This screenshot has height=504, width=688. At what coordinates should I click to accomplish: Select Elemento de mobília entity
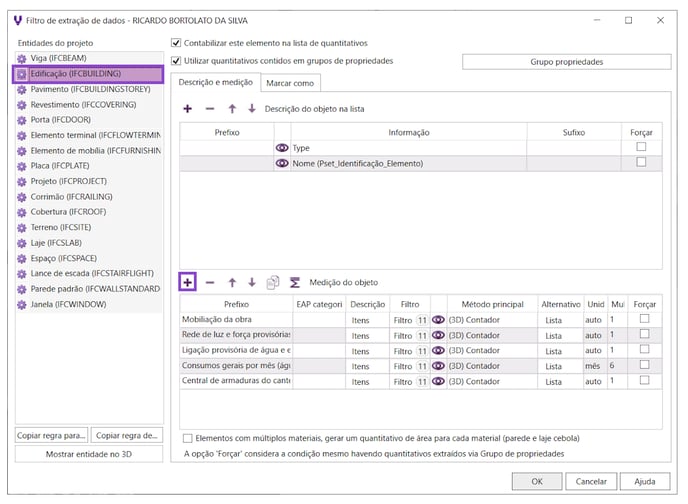[89, 150]
